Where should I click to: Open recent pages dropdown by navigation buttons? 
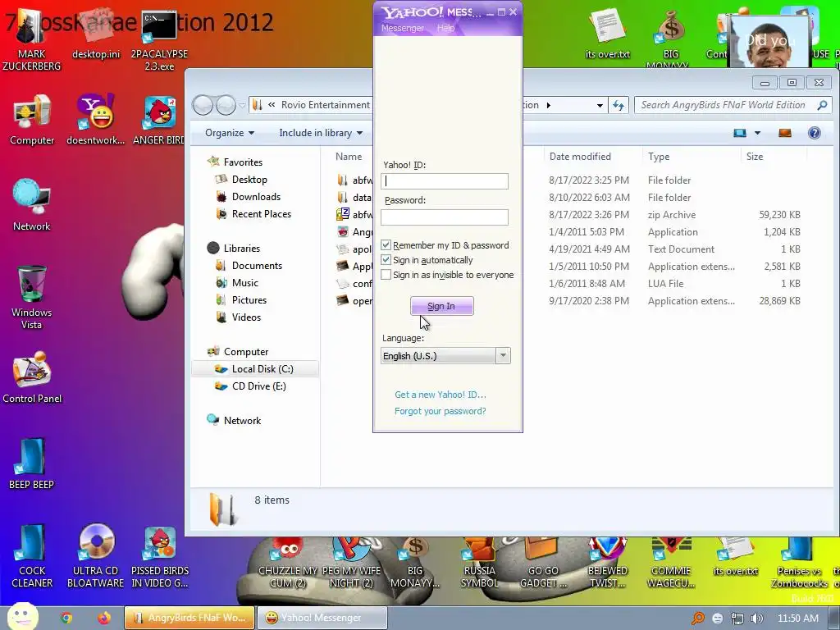coord(242,105)
